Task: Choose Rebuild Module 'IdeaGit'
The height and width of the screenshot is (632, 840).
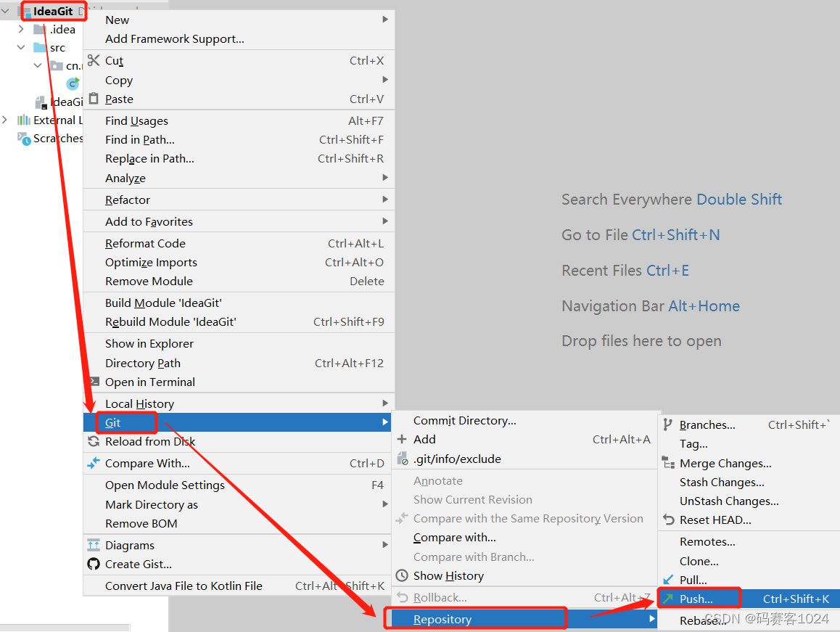Action: 239,321
